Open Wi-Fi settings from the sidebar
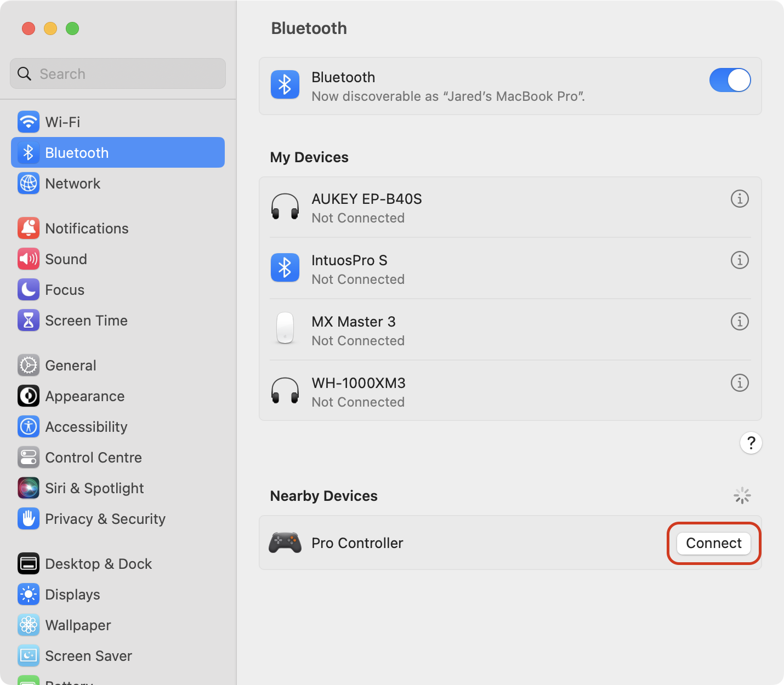This screenshot has height=685, width=784. [63, 122]
